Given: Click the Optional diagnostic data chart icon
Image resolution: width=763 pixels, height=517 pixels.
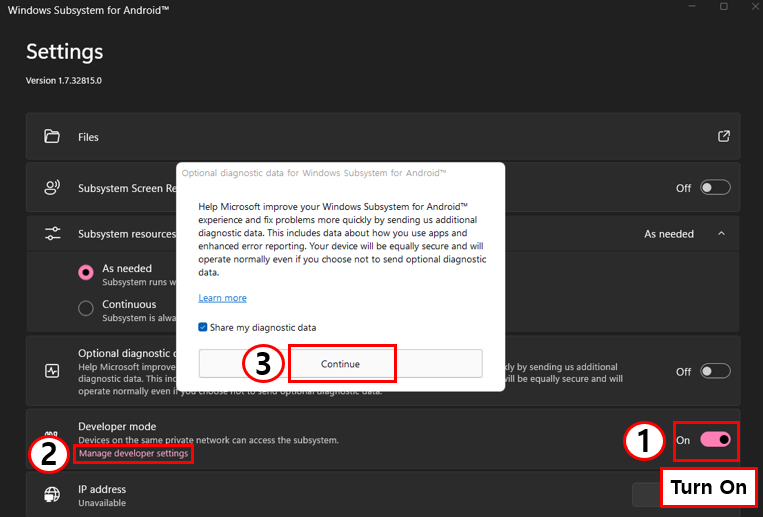Looking at the screenshot, I should (x=52, y=371).
